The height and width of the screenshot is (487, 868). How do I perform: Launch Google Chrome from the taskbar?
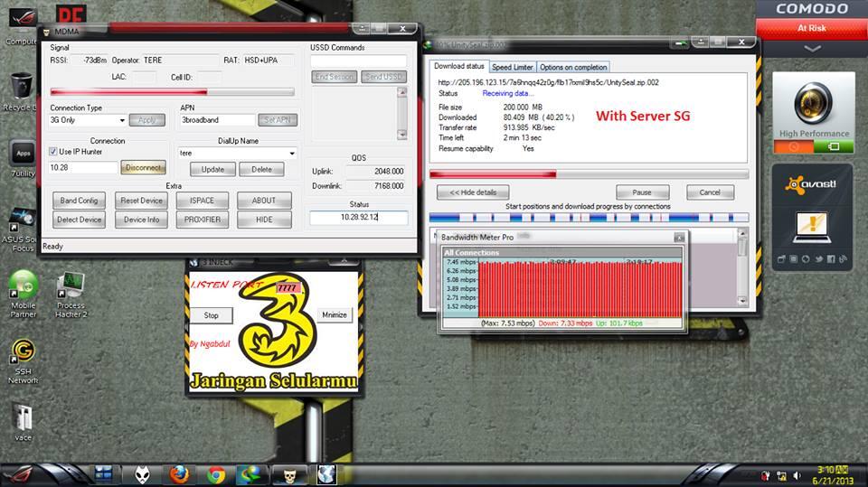point(216,475)
